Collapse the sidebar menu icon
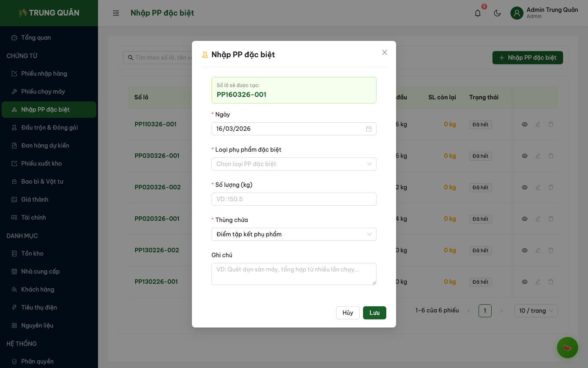The image size is (588, 368). [x=116, y=13]
